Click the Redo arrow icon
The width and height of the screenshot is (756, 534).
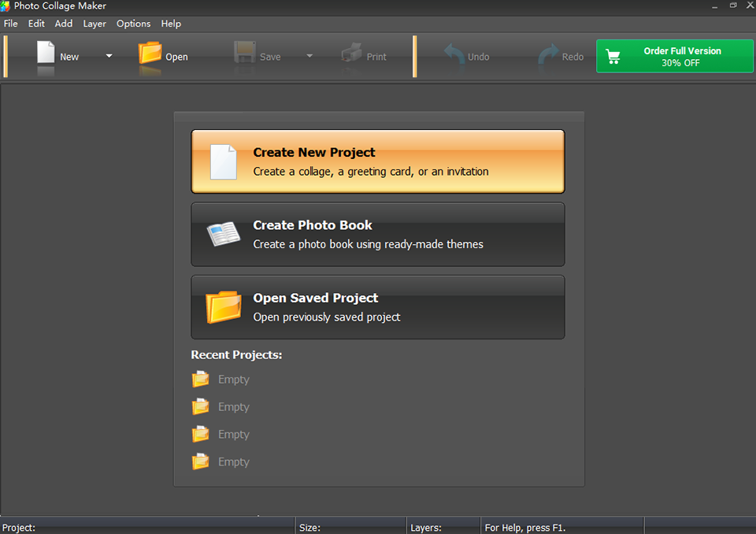coord(548,54)
